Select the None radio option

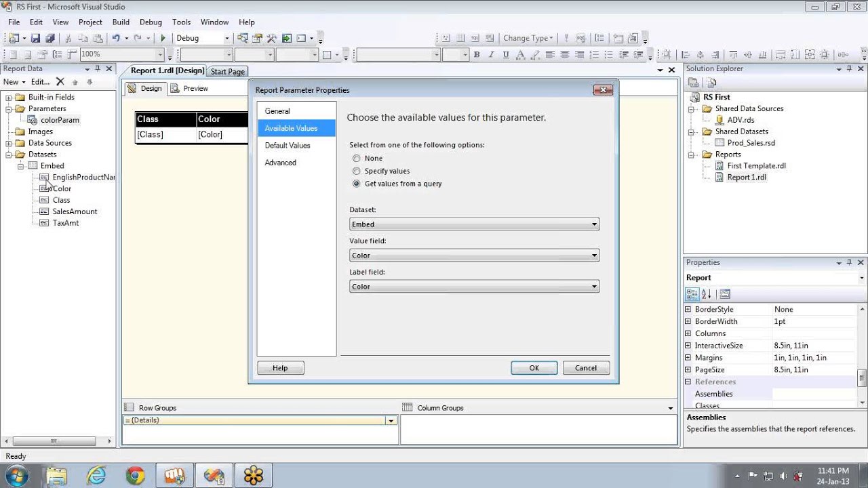tap(356, 159)
